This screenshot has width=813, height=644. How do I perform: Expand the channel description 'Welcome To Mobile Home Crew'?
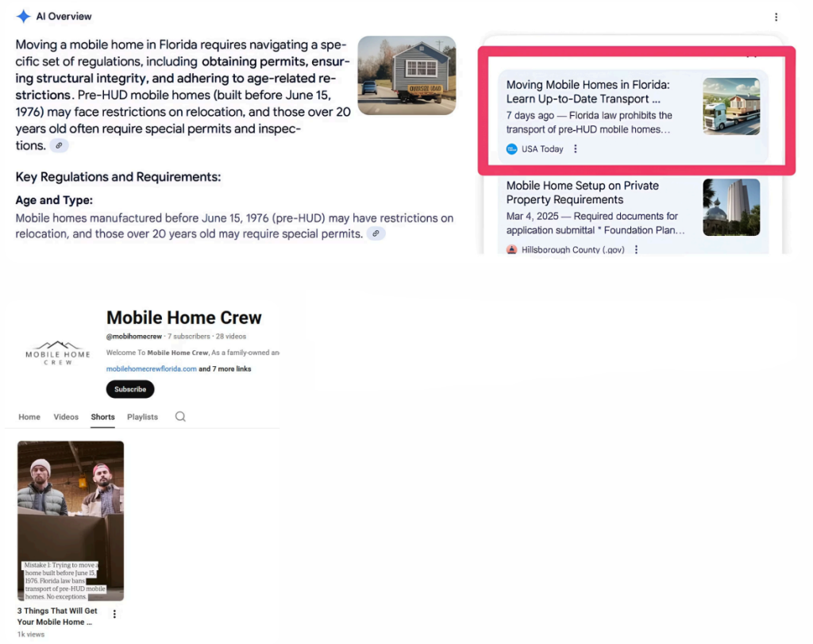click(192, 353)
